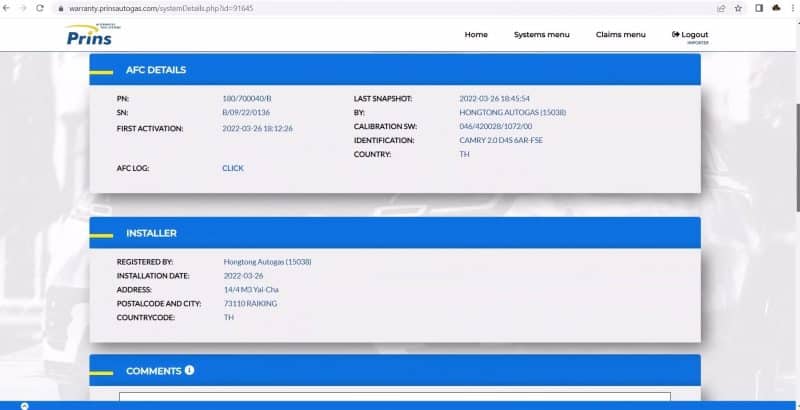Image resolution: width=800 pixels, height=410 pixels.
Task: Open the browser side panel icon
Action: click(x=759, y=8)
